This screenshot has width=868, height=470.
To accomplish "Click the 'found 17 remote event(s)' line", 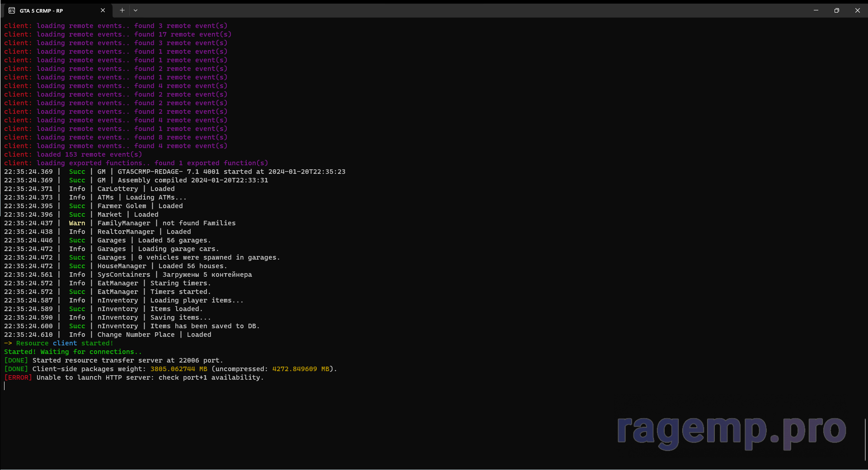I will [x=117, y=34].
